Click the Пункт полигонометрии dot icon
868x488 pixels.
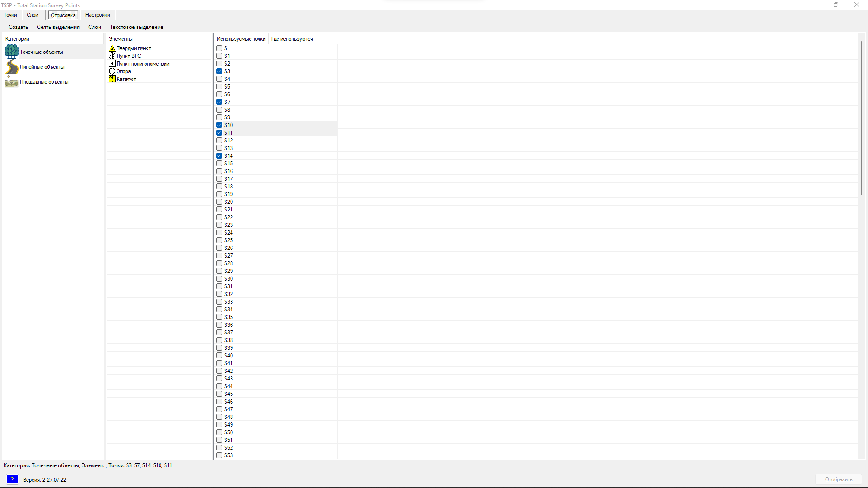point(112,64)
